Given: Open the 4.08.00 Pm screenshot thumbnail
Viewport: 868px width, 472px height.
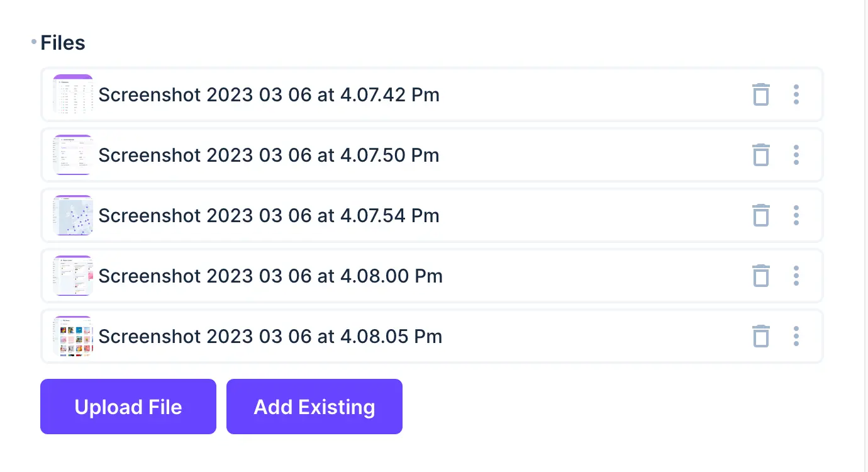Looking at the screenshot, I should 72,276.
